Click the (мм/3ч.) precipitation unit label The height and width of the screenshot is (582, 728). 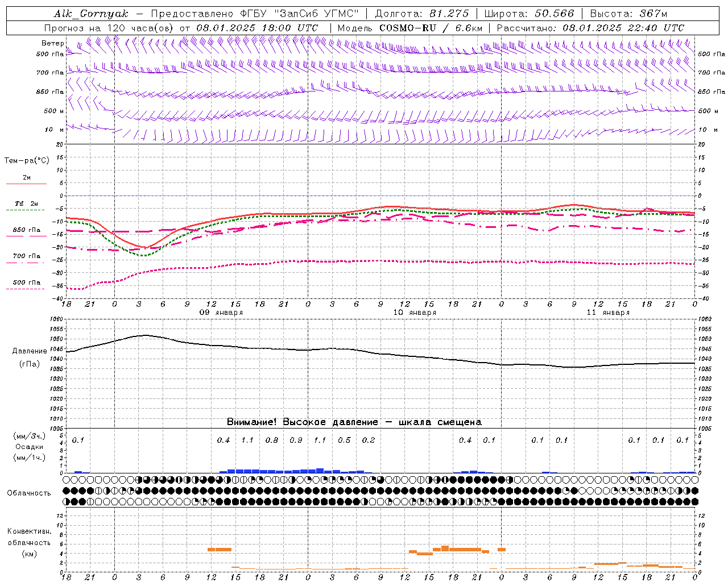29,436
